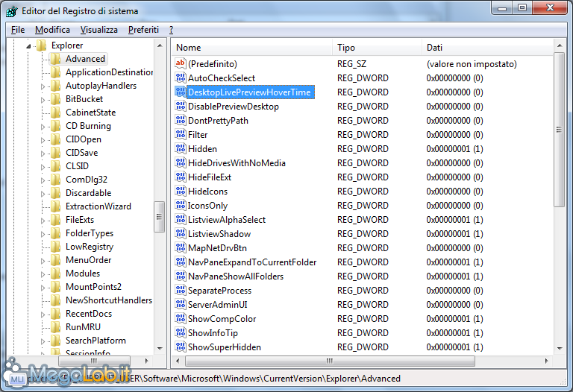This screenshot has width=573, height=392.
Task: Click the tree pane vertical scrollbar thumb
Action: 160,217
